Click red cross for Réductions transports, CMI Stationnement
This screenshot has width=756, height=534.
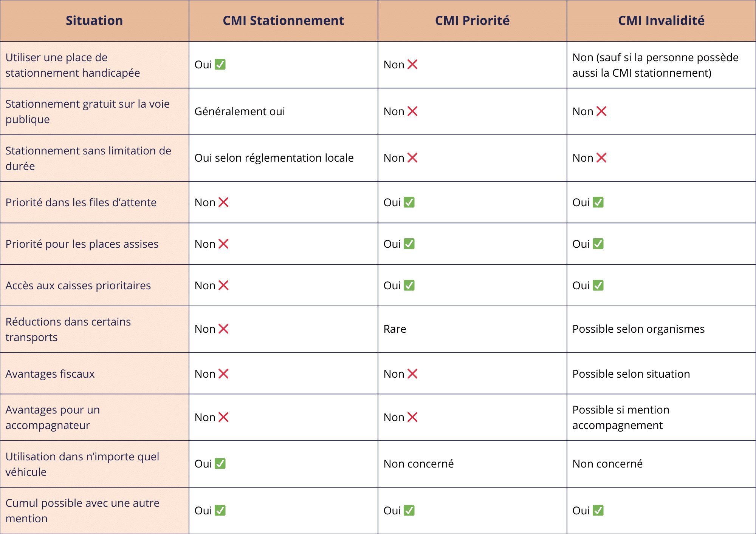pyautogui.click(x=223, y=329)
